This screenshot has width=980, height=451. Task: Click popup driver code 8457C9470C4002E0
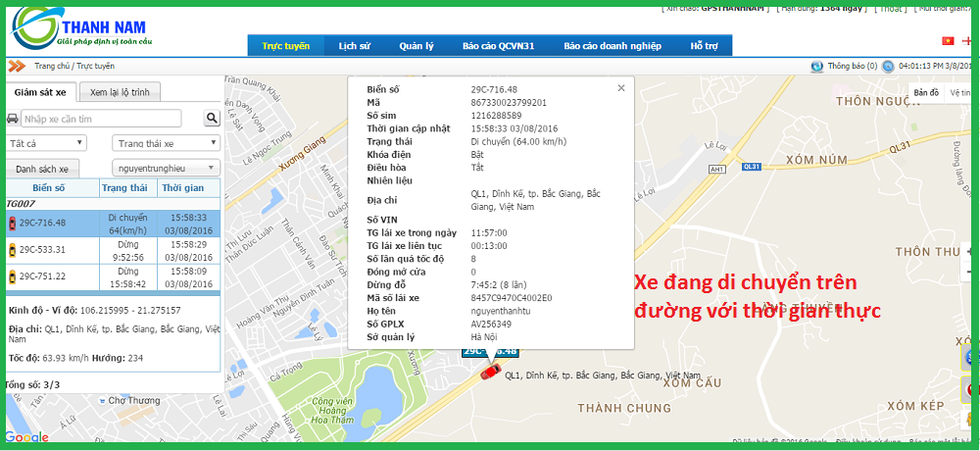click(512, 298)
